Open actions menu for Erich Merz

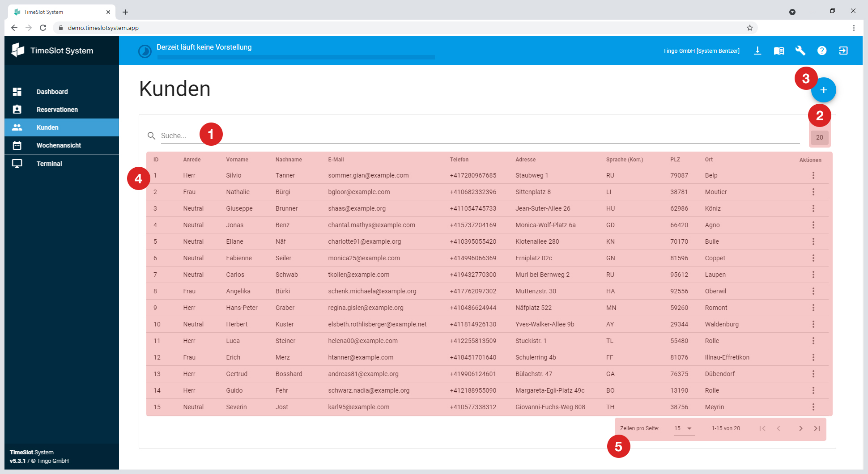(x=813, y=357)
